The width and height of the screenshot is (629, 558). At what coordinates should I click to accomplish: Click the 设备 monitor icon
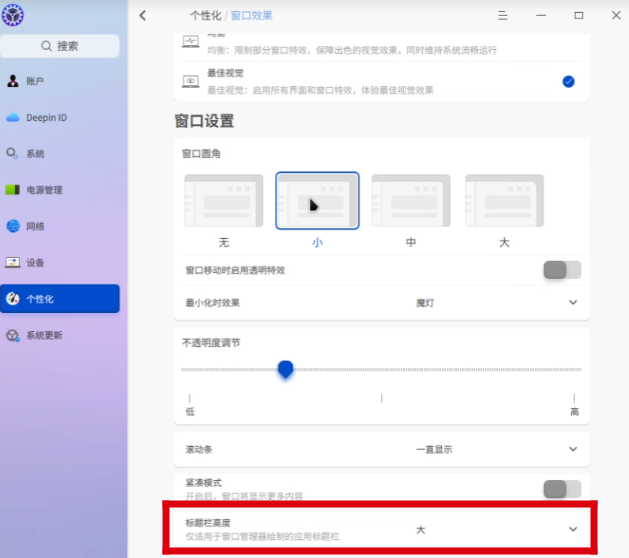tap(12, 263)
